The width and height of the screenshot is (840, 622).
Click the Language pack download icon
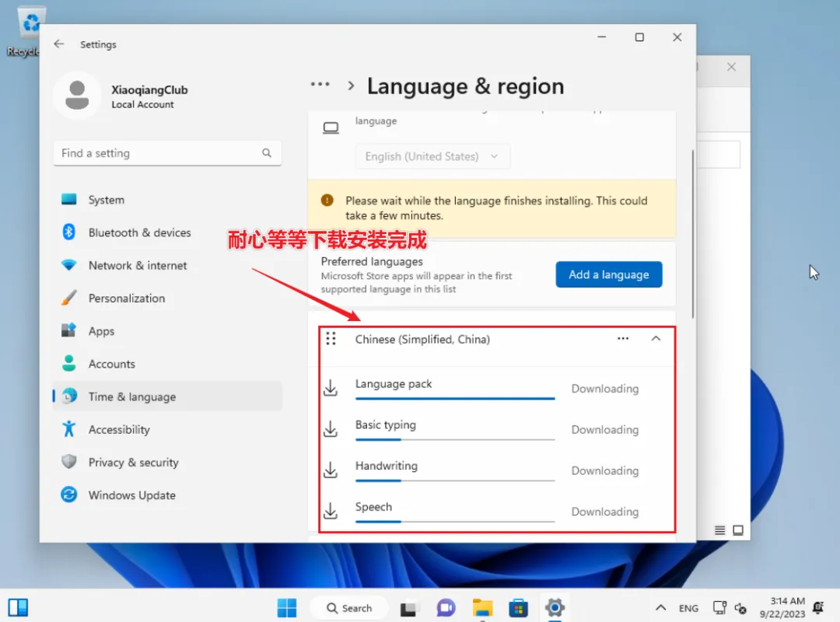331,388
